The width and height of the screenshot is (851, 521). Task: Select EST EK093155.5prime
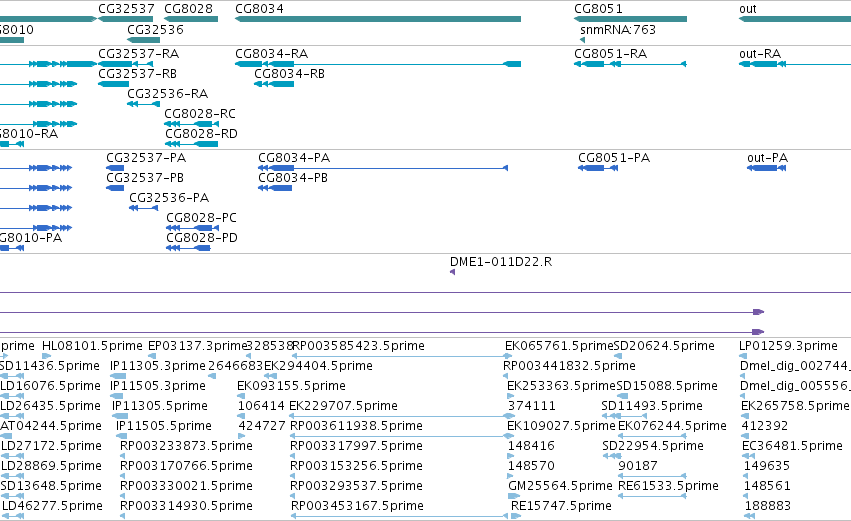pyautogui.click(x=291, y=386)
